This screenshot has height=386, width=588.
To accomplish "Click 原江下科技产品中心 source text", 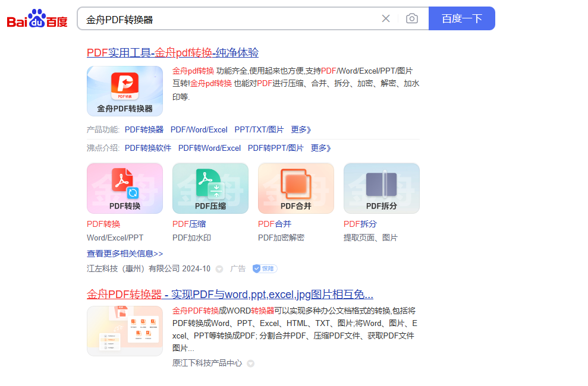I will pos(207,363).
